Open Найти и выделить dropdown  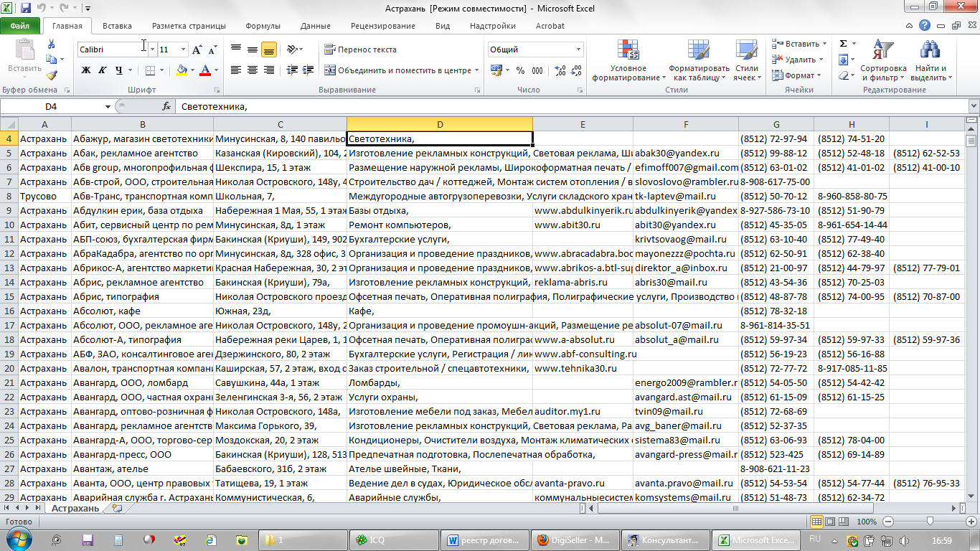[930, 61]
